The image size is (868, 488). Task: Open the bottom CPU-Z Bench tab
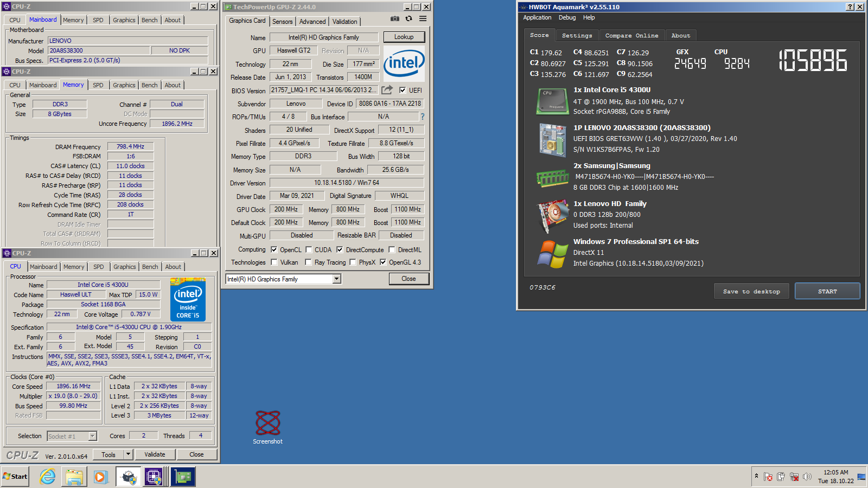[x=150, y=267]
